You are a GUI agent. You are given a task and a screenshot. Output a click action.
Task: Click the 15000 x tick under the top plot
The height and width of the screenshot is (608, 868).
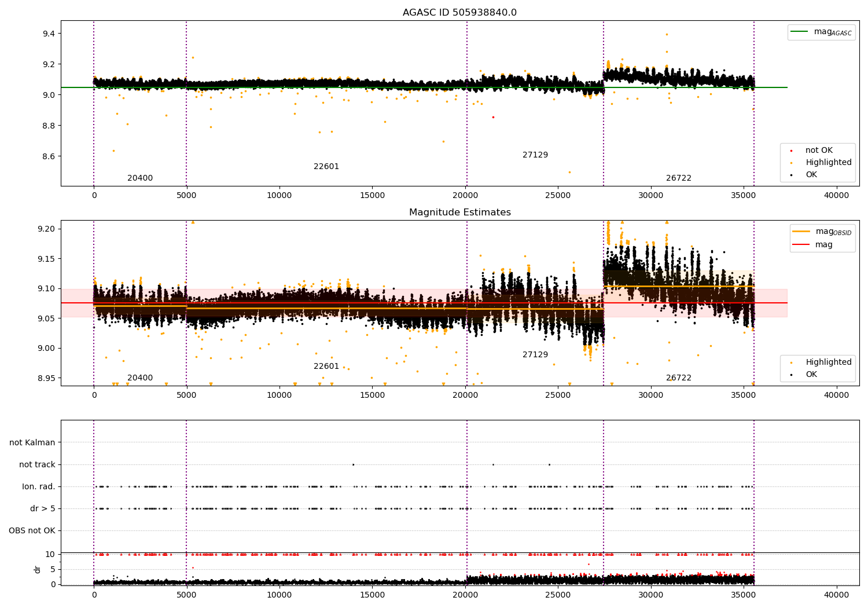coord(372,196)
